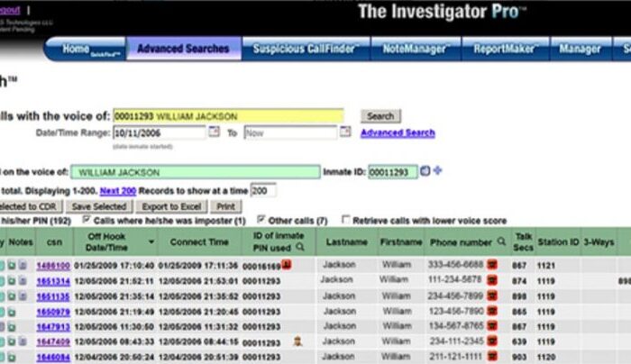Enable Retrieve calls with lower voice score

click(x=345, y=219)
